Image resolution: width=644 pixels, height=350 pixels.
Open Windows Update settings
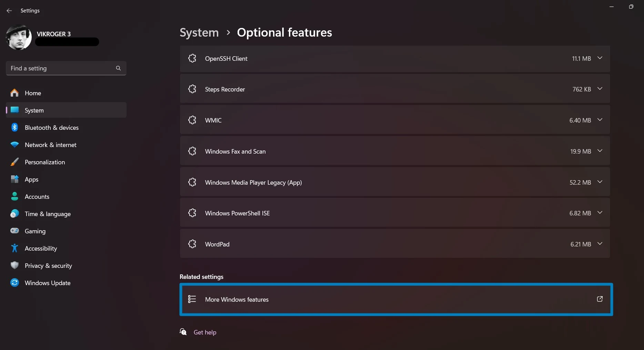pyautogui.click(x=66, y=283)
